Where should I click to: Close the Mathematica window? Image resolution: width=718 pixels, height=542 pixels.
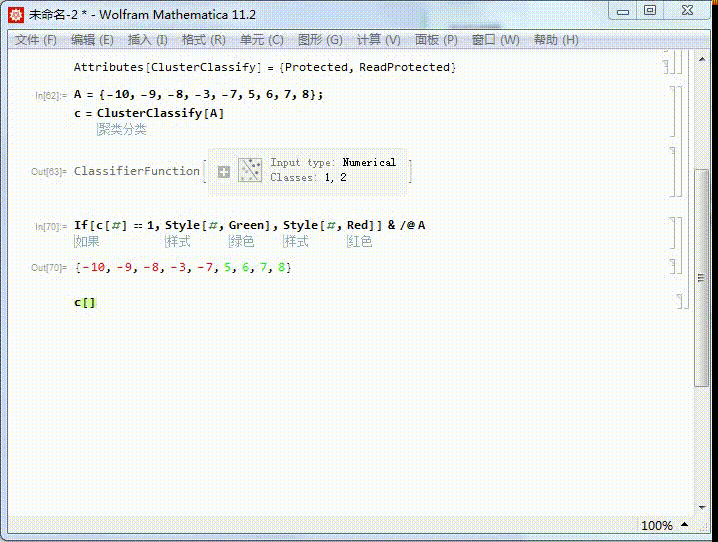coord(687,11)
